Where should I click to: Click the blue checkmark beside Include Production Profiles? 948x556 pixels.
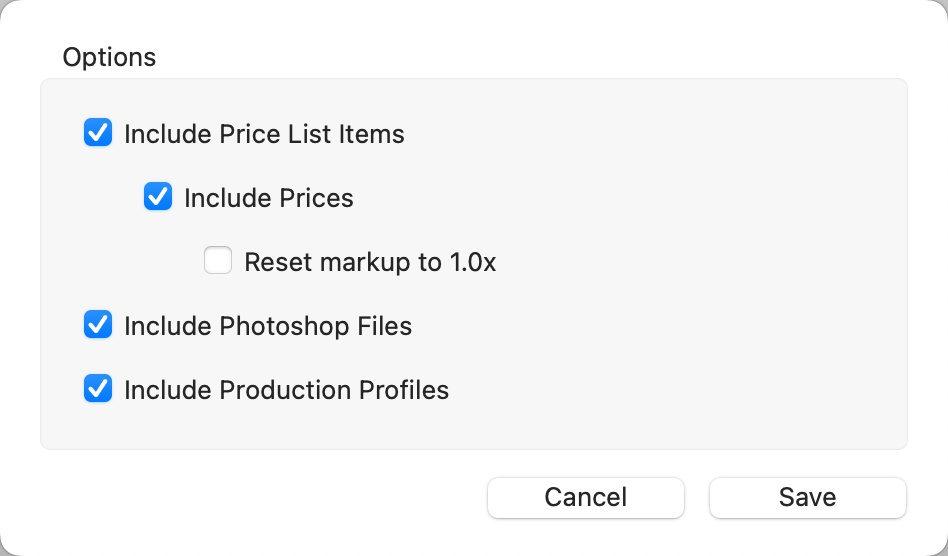pyautogui.click(x=98, y=389)
